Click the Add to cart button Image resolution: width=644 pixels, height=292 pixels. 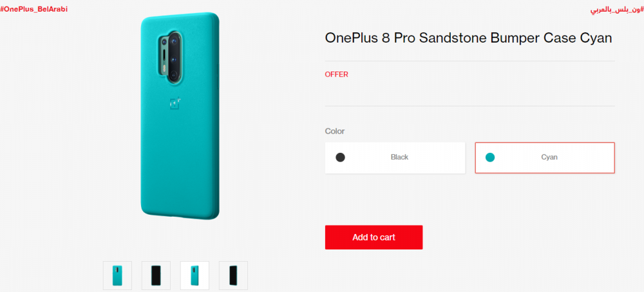point(374,237)
